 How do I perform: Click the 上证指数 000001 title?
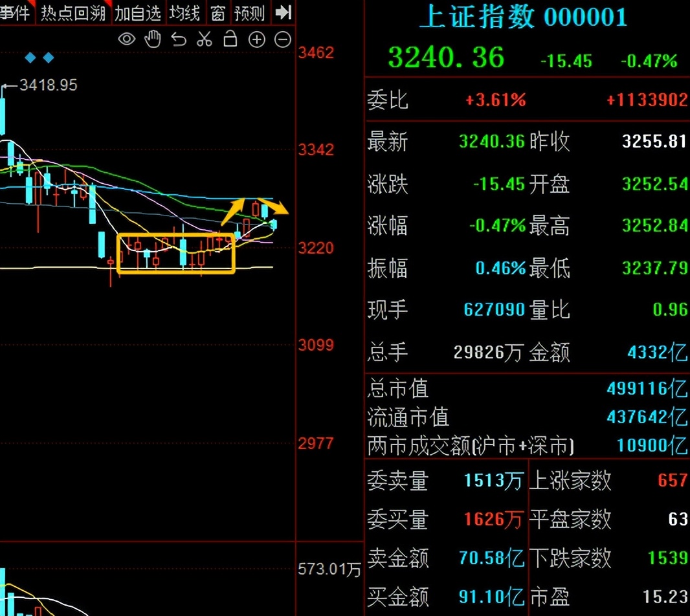[523, 17]
